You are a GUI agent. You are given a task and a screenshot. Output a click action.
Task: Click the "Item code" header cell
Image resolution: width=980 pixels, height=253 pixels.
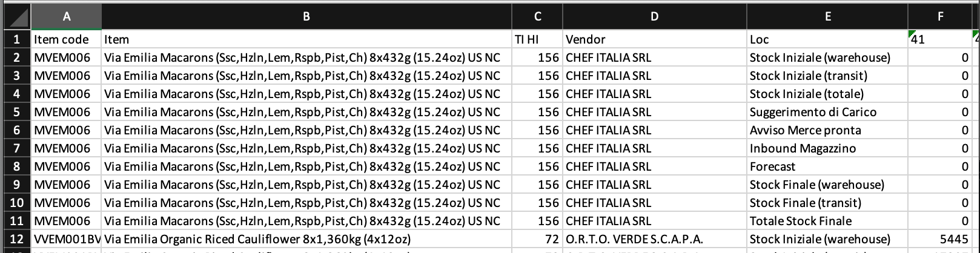coord(66,39)
